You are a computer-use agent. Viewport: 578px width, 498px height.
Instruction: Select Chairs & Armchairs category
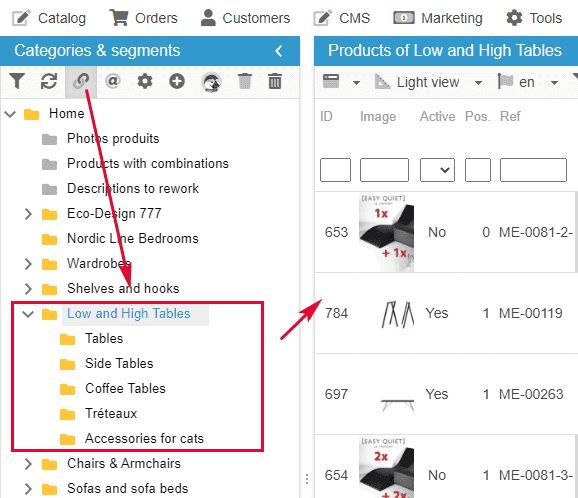pos(124,464)
